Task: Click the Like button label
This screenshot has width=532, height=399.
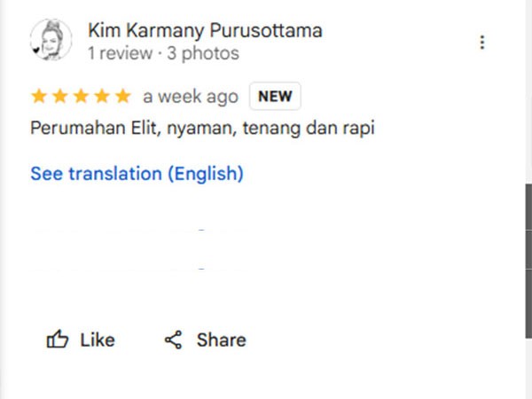Action: click(98, 340)
